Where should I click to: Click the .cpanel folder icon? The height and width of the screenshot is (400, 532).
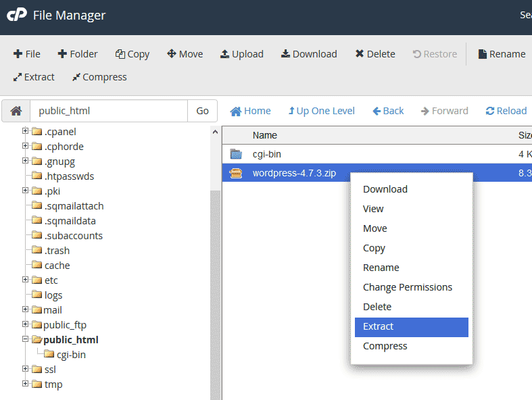37,131
